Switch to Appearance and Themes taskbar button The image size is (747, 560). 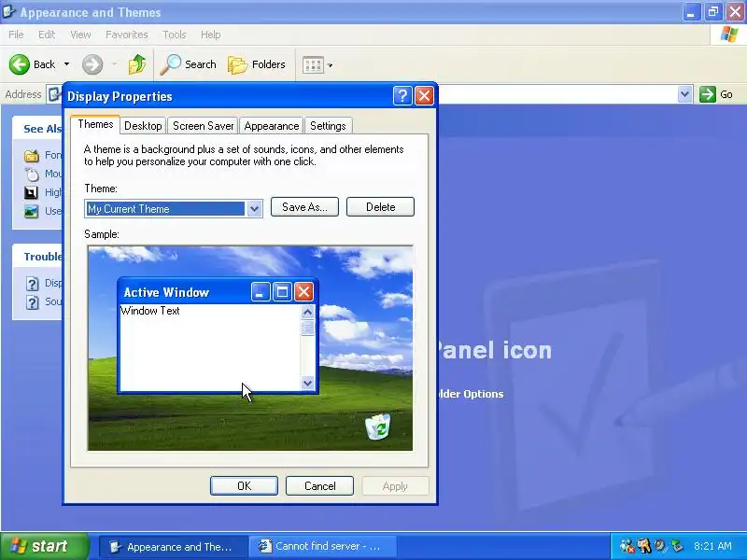coord(173,547)
